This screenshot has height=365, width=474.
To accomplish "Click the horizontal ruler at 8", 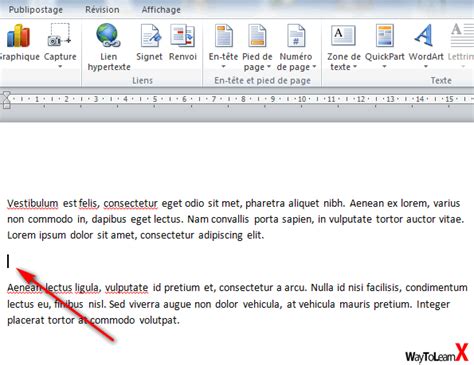I will [243, 99].
